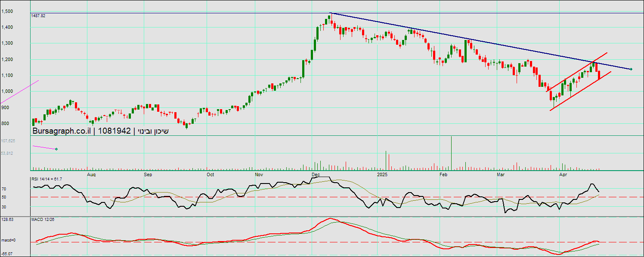Click the macd=0 axis label

[x=7, y=240]
